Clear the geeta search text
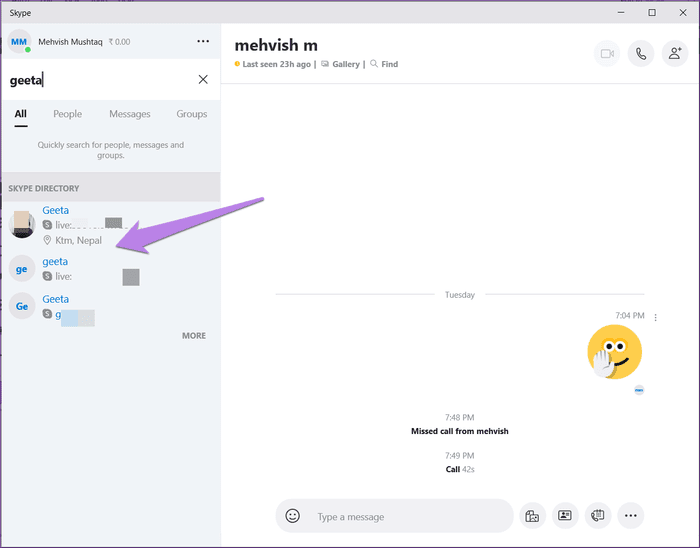The width and height of the screenshot is (700, 548). [x=203, y=79]
